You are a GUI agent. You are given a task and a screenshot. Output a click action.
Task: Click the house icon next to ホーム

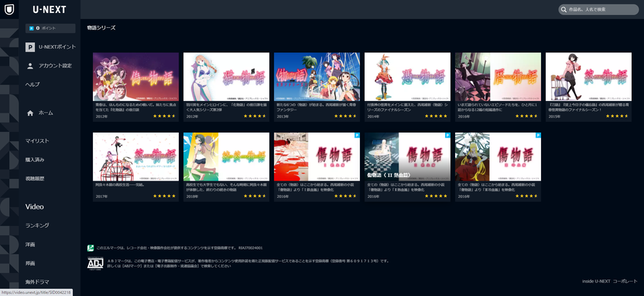[x=30, y=113]
